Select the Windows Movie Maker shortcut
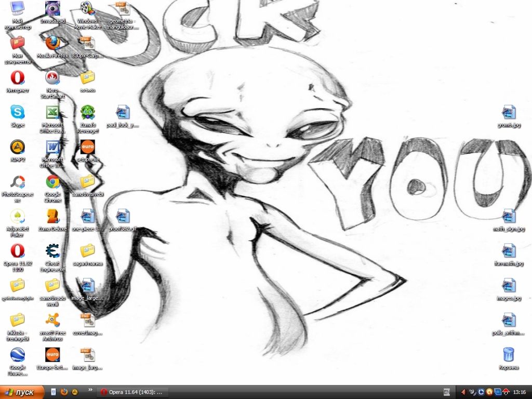532x399 pixels. (x=87, y=9)
